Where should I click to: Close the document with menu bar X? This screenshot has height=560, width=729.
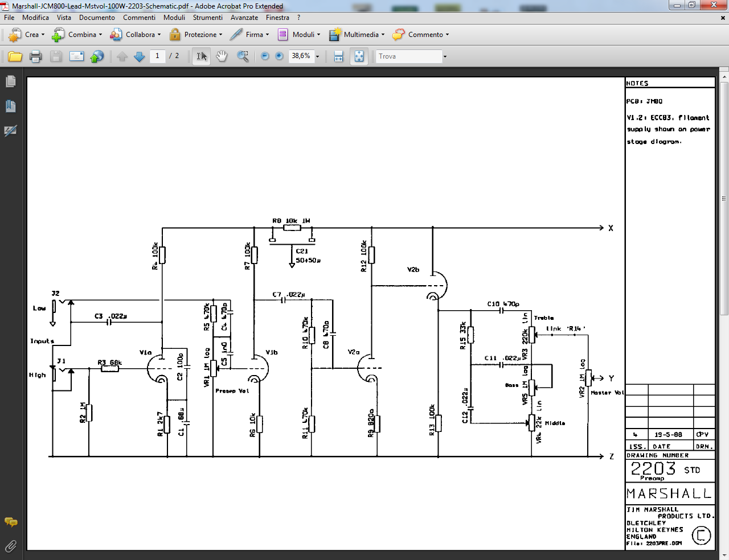[723, 18]
